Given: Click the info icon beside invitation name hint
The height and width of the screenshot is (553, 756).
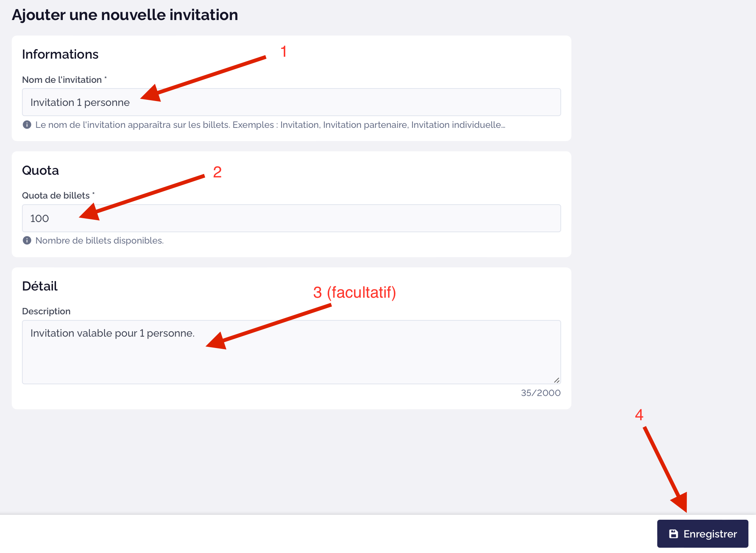Looking at the screenshot, I should (27, 124).
